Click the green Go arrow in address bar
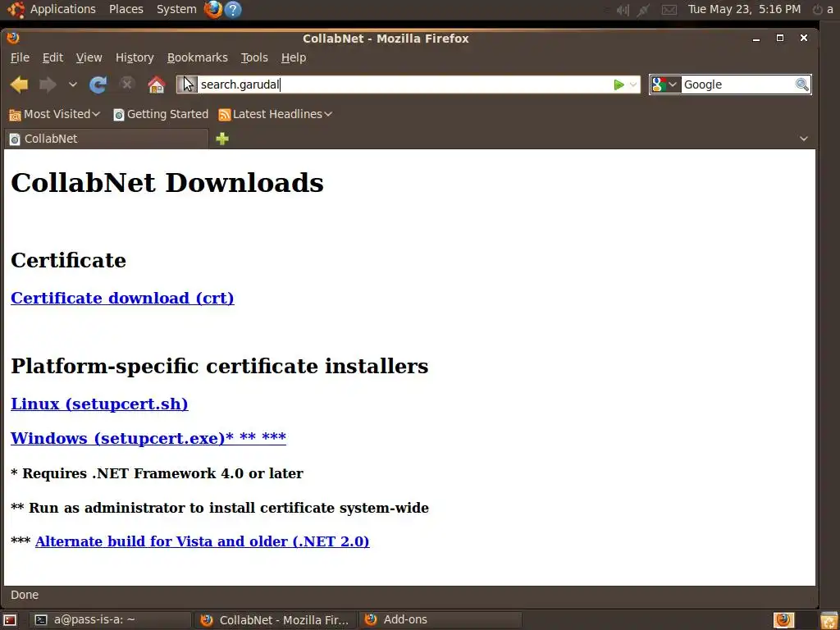840x630 pixels. point(619,84)
